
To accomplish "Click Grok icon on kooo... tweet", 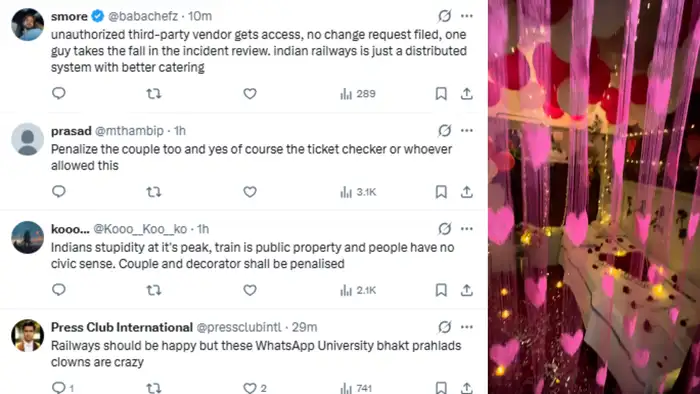I will tap(444, 229).
